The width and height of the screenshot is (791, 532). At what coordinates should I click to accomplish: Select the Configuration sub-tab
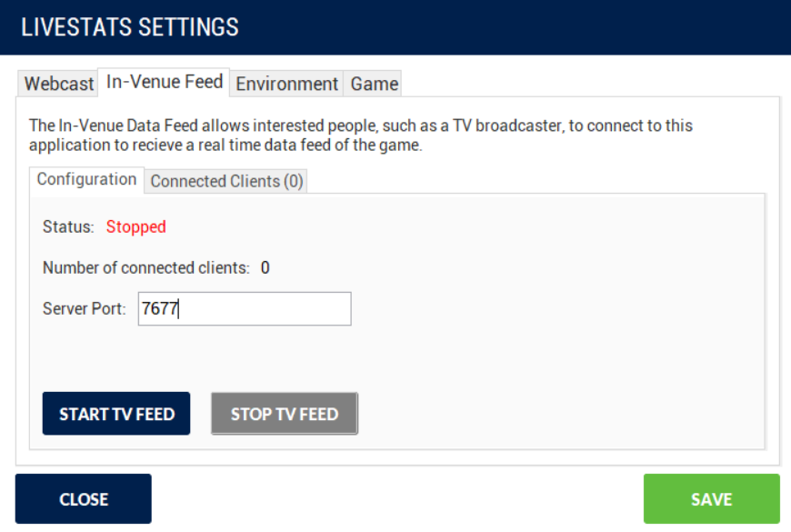pyautogui.click(x=86, y=179)
